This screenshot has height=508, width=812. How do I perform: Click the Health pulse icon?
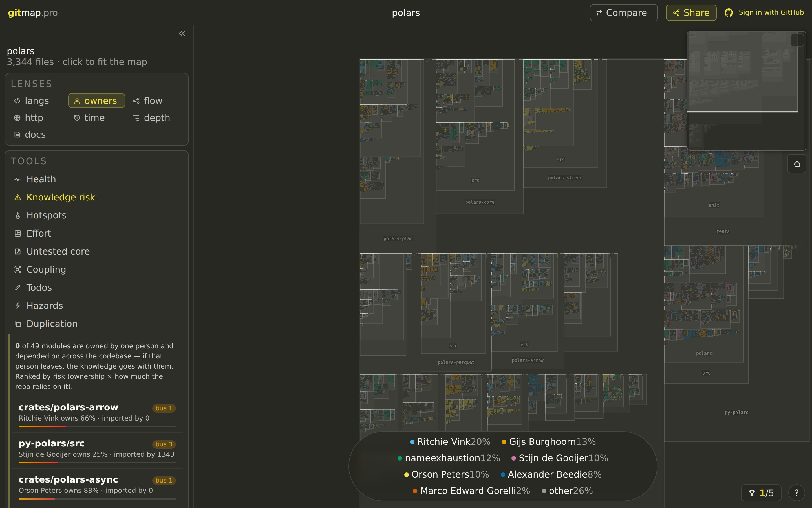(18, 179)
